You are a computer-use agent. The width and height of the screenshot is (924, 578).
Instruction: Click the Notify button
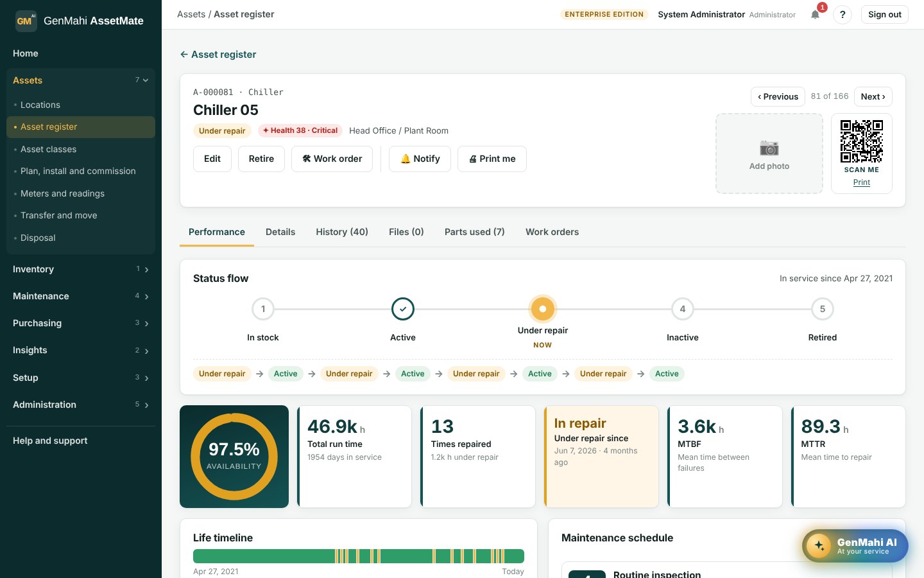pos(420,159)
